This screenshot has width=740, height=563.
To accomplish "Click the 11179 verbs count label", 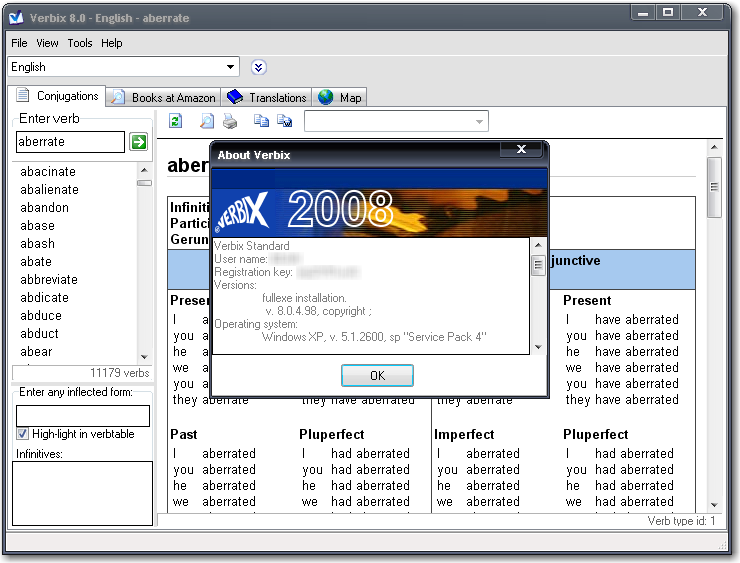I will coord(120,373).
